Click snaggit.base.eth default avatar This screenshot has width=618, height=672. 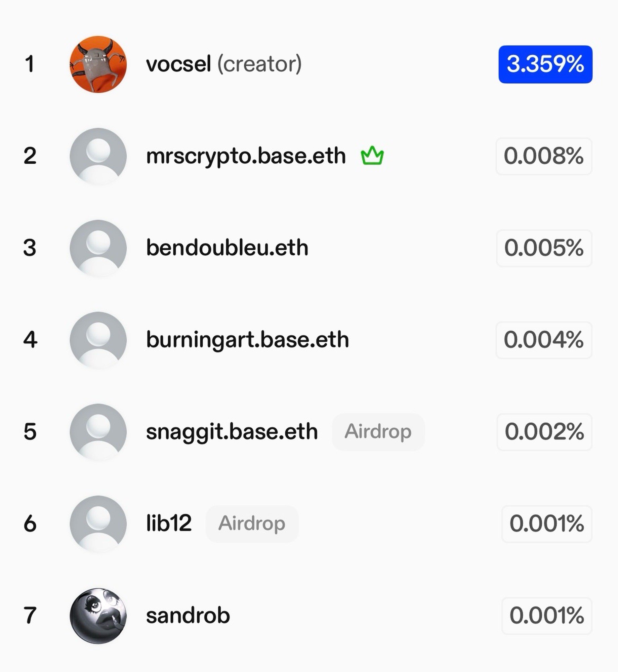98,432
